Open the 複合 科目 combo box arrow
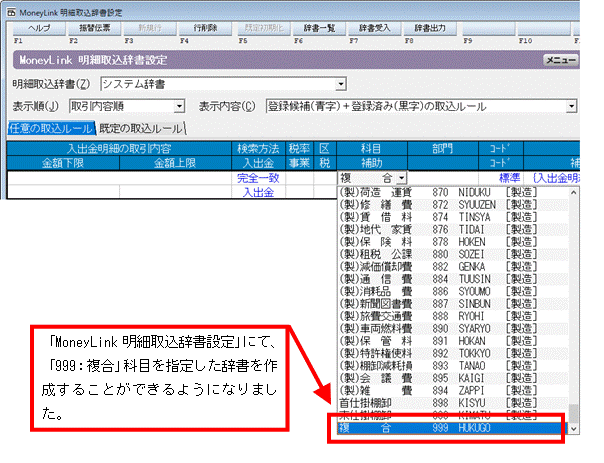604x463 pixels. coord(402,178)
